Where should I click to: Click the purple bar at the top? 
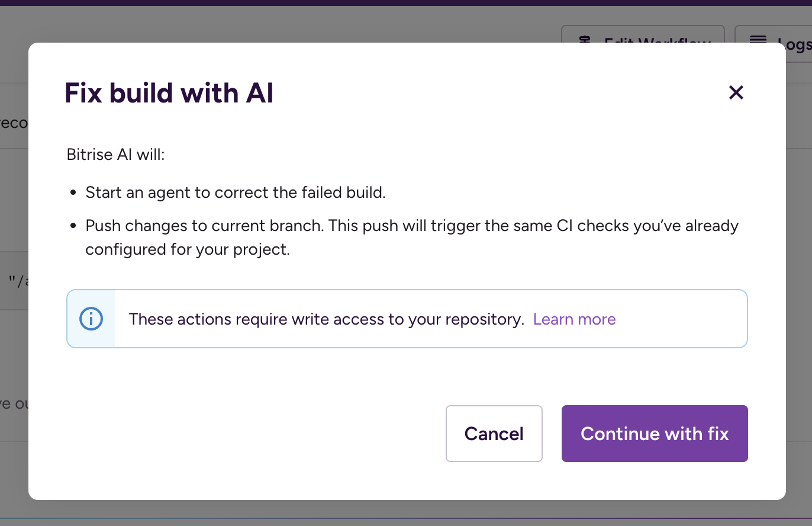[406, 4]
